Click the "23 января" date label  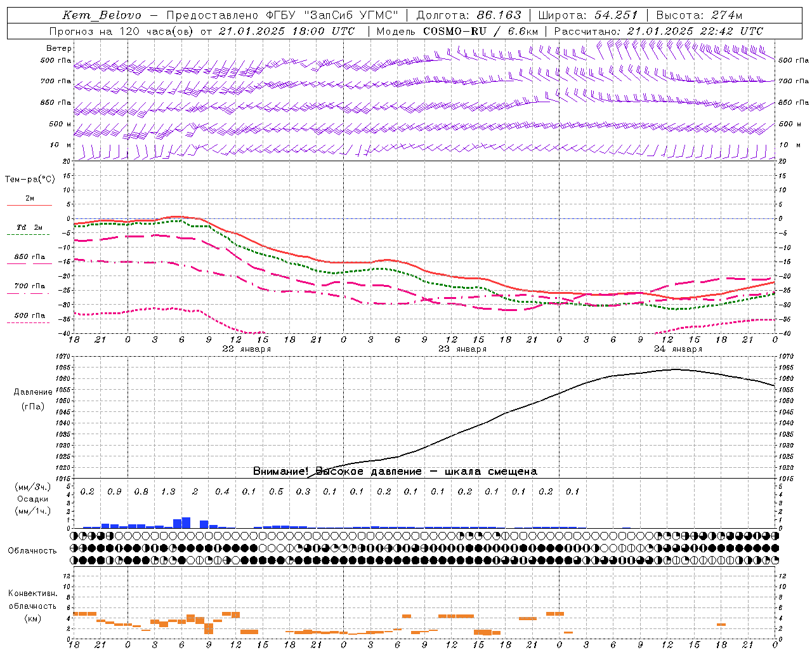(x=462, y=349)
